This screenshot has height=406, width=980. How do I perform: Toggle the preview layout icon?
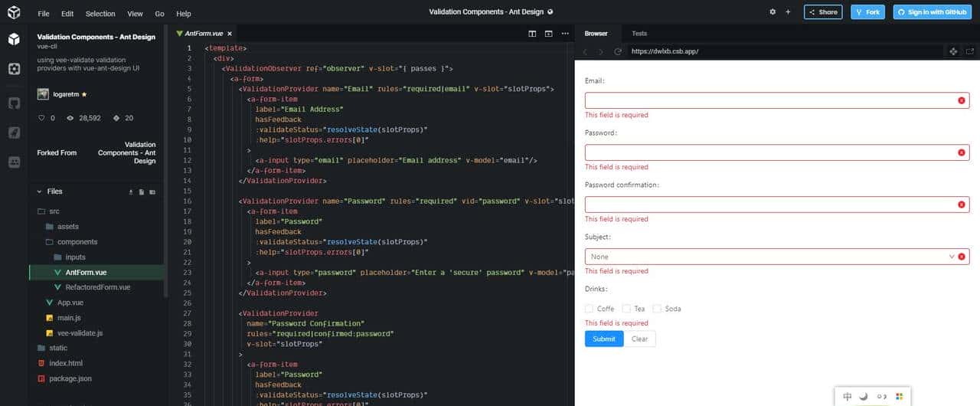coord(548,34)
